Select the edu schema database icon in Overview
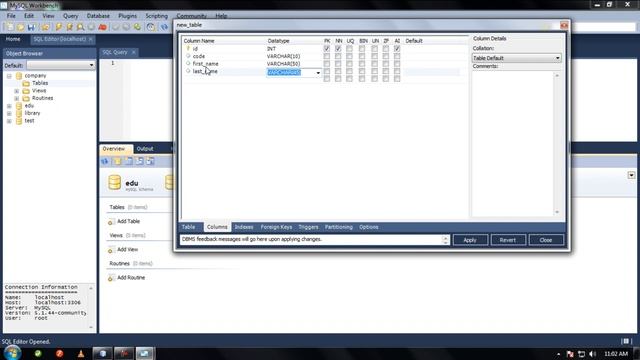This screenshot has height=360, width=640. point(115,183)
